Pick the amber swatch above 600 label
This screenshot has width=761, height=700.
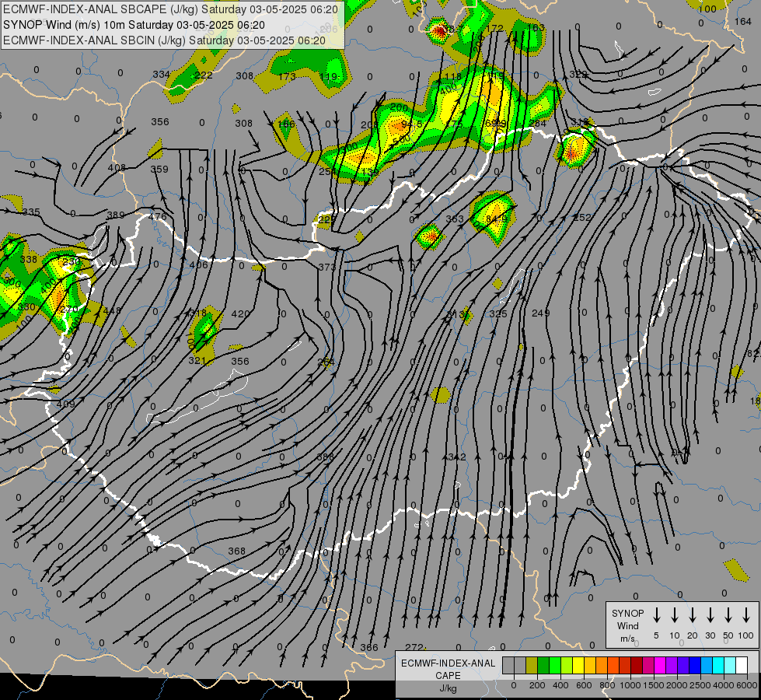[x=590, y=665]
